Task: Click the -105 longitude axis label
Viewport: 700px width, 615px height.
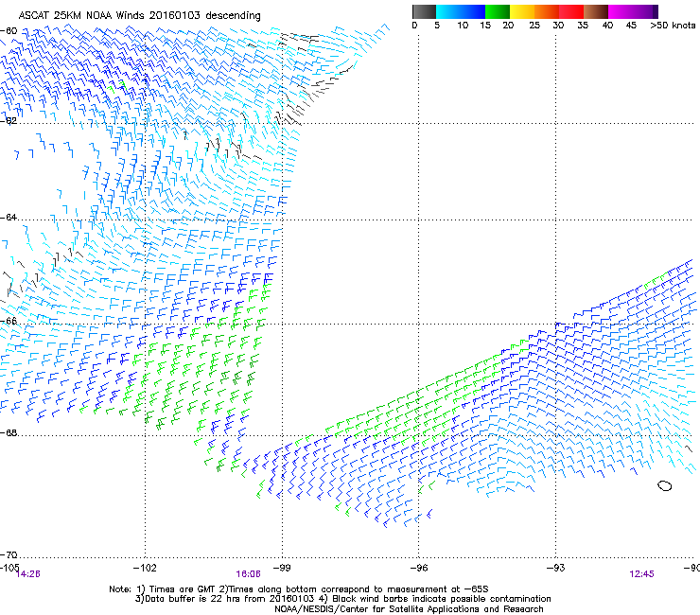Action: click(x=9, y=567)
